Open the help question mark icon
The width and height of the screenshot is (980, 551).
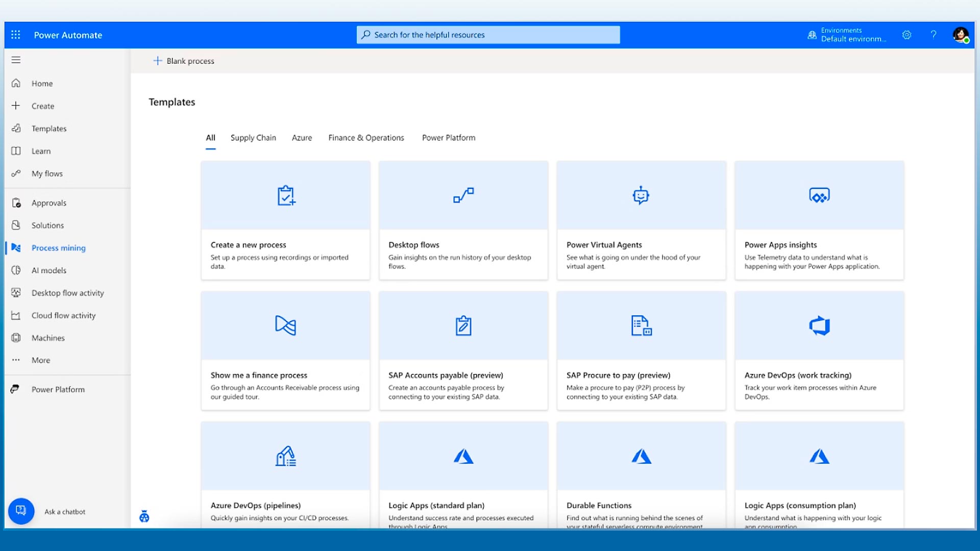(x=934, y=35)
